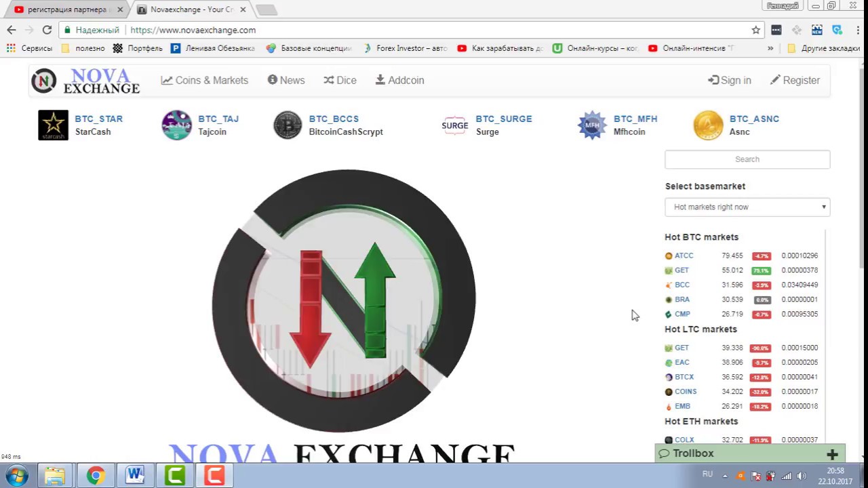Click the Surge coin logo

tap(455, 125)
